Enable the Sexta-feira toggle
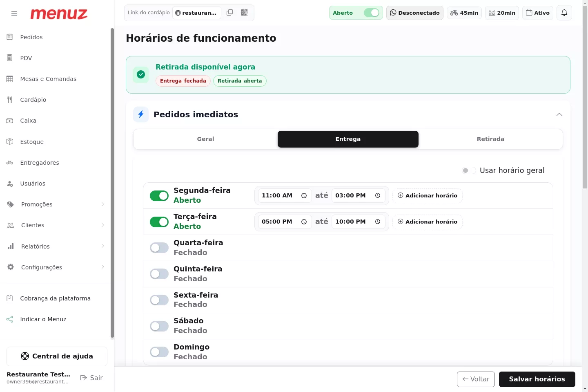 pos(159,300)
